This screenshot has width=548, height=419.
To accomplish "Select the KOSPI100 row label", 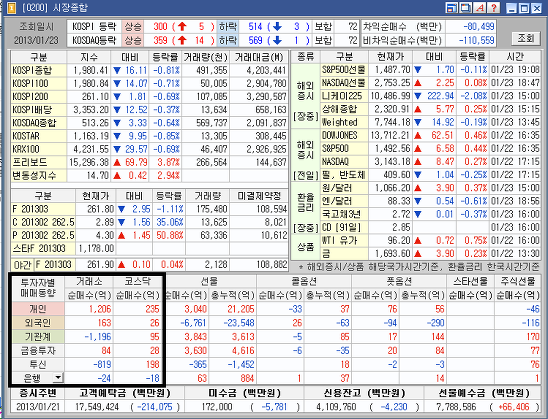I will (x=38, y=84).
